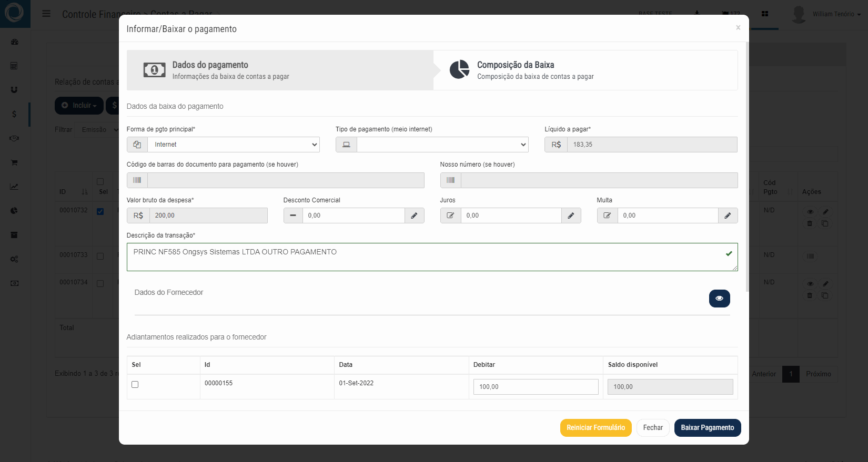The width and height of the screenshot is (868, 462).
Task: Click the Desconto Comercial value field
Action: (354, 215)
